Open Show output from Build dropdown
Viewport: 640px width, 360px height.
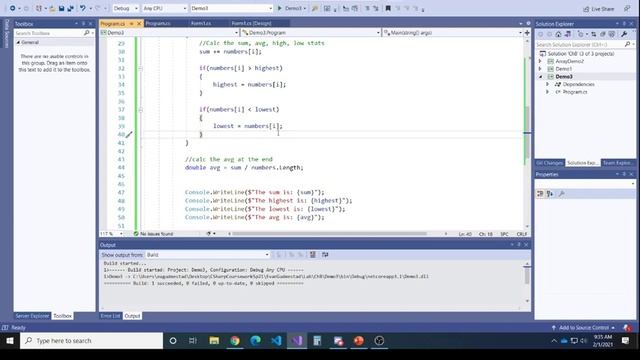tap(208, 255)
